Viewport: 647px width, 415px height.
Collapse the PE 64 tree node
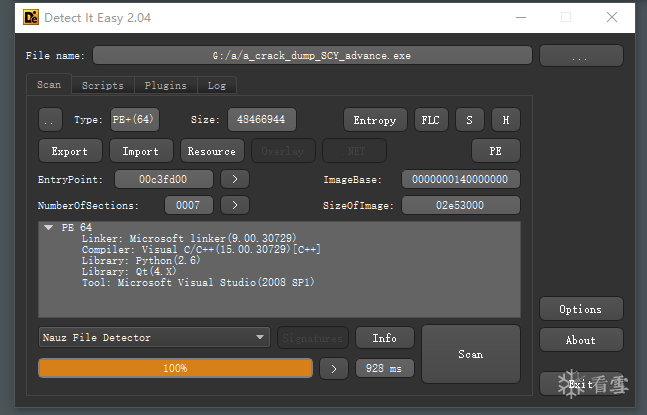pyautogui.click(x=49, y=227)
